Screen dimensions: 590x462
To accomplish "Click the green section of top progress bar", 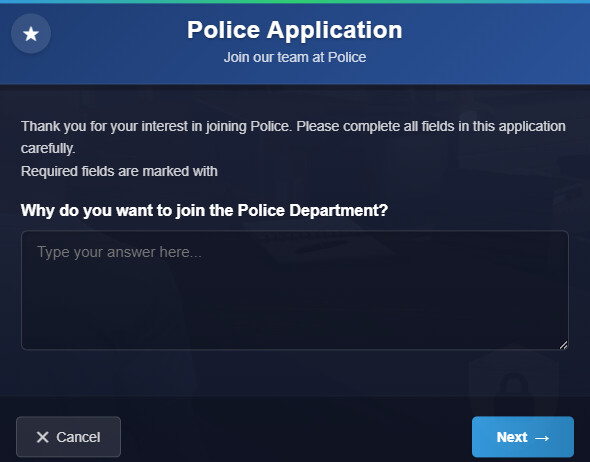I will 295,2.
